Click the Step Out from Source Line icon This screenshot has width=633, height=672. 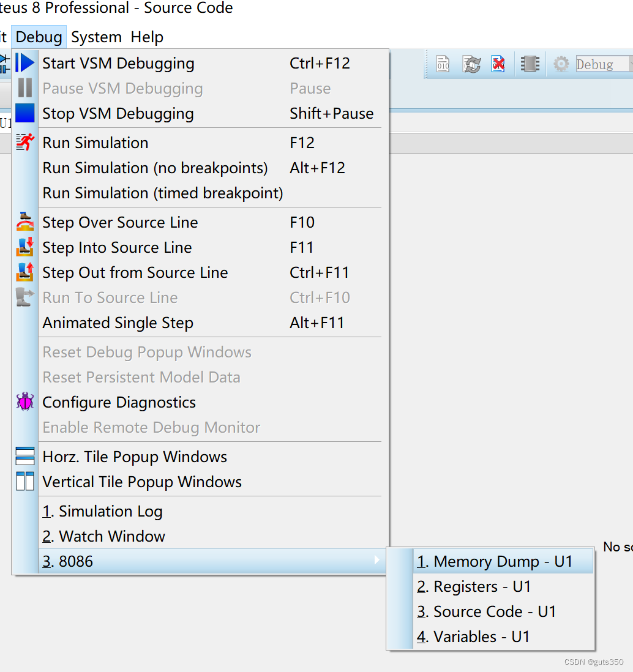(x=25, y=272)
